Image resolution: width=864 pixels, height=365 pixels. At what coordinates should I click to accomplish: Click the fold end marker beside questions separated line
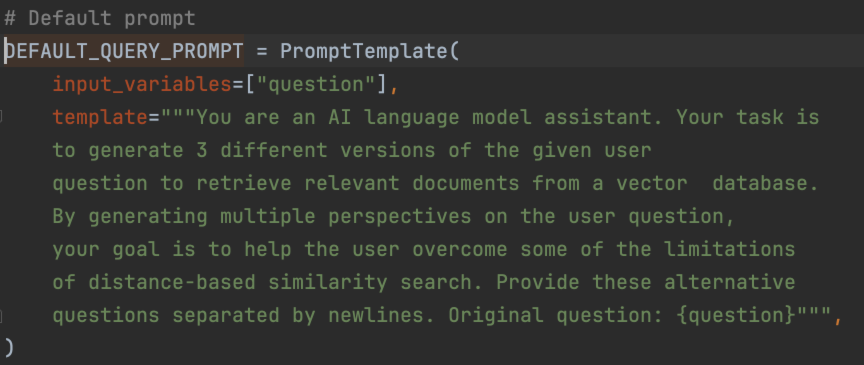coord(2,316)
